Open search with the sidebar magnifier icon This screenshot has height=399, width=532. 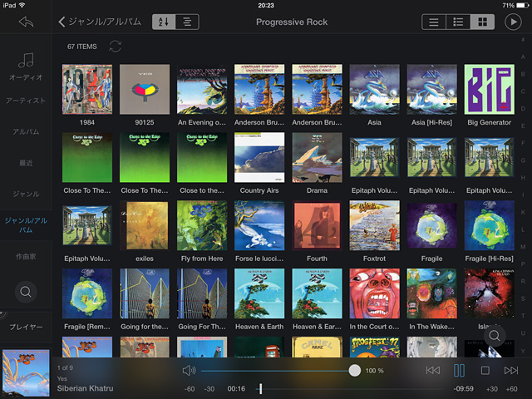(x=26, y=292)
